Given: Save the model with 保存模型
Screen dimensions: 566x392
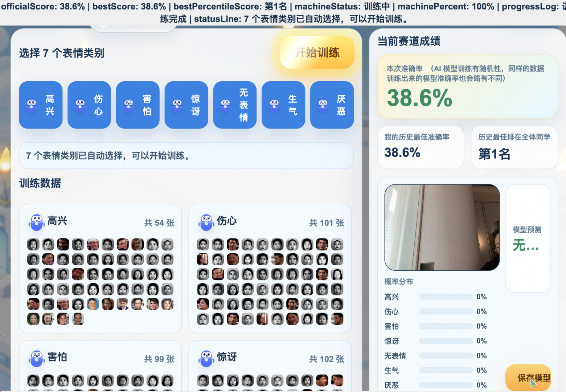Looking at the screenshot, I should coord(528,377).
